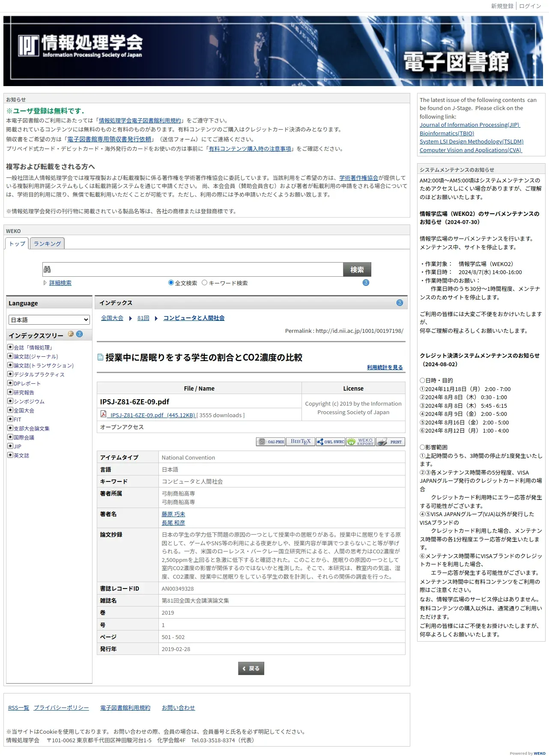Viewport: 549px width, 756px height.
Task: Click the Permalink URL text
Action: tap(359, 331)
